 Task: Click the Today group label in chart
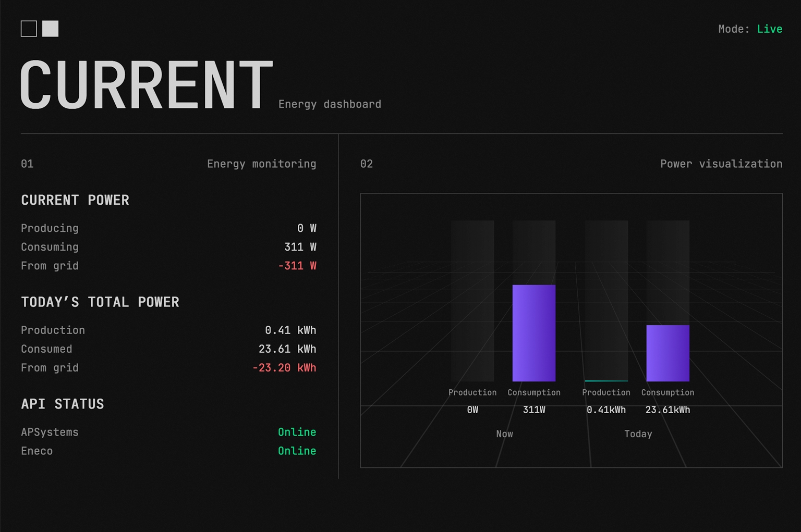tap(638, 434)
